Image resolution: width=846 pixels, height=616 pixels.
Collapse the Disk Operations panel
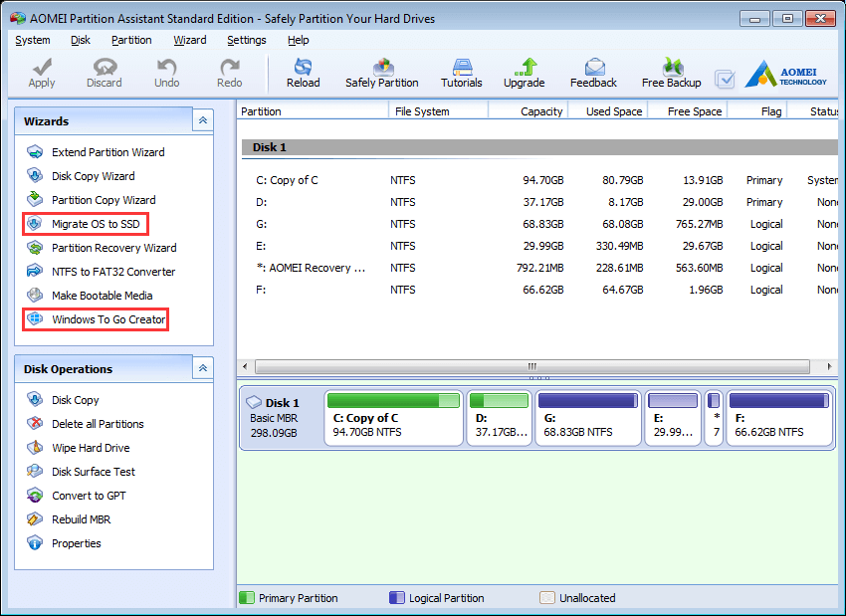[x=203, y=368]
